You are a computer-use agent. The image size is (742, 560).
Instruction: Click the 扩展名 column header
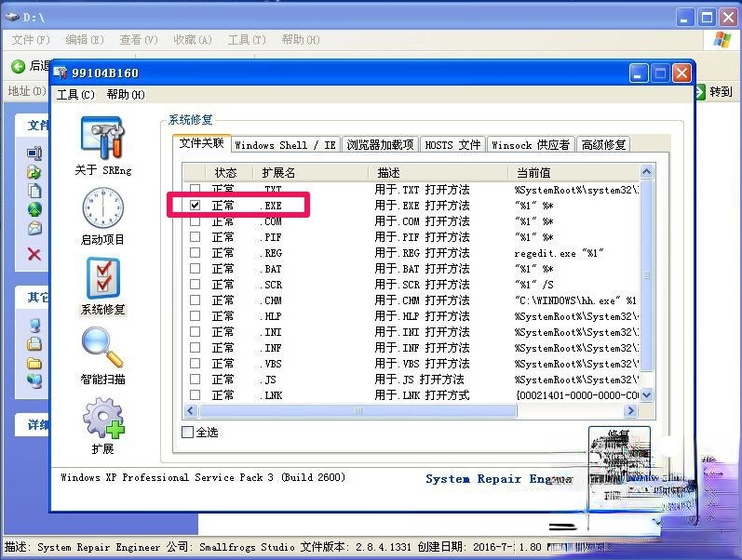point(311,173)
